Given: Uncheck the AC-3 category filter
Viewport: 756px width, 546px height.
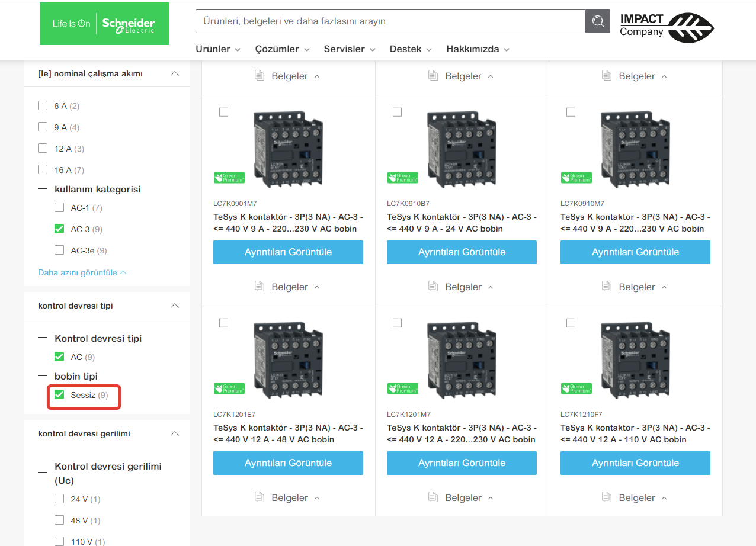Looking at the screenshot, I should coord(59,229).
